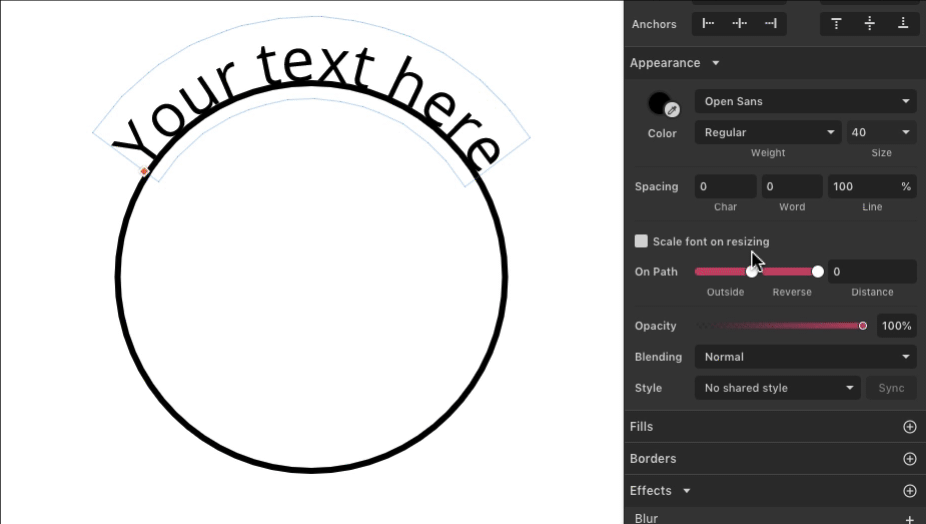Enable Scale font on resizing
The image size is (926, 524).
tap(641, 241)
